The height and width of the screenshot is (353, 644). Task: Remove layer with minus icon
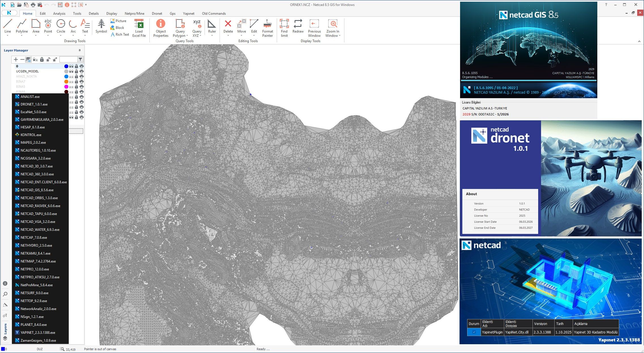(x=22, y=59)
